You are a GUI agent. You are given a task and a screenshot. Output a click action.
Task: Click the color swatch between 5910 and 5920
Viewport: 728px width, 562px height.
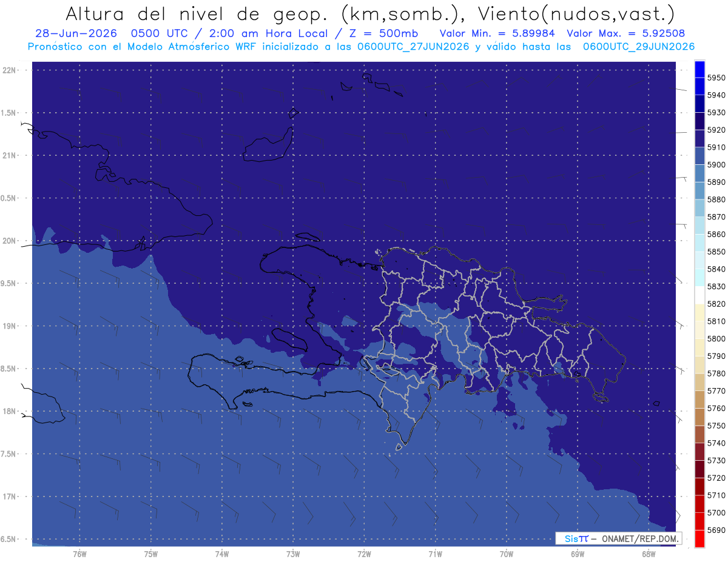[699, 138]
